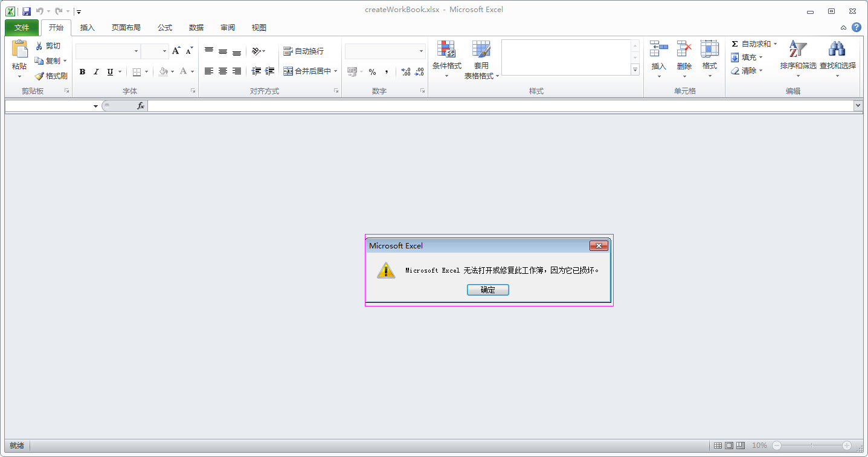
Task: Click the fx insert function button
Action: coord(141,106)
